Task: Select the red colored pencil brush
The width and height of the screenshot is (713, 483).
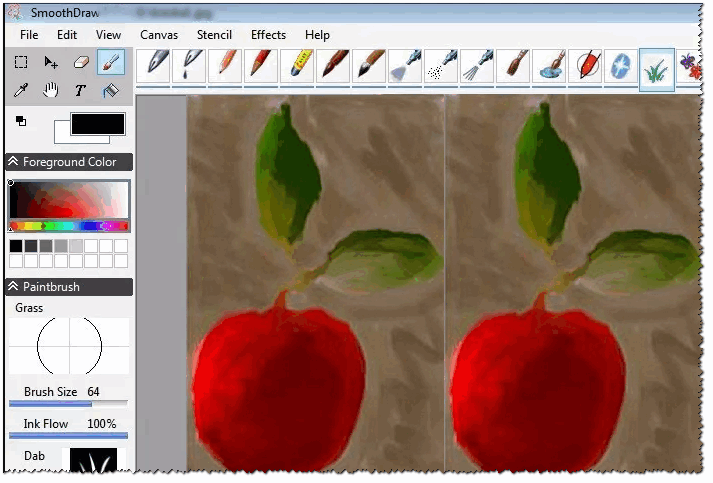Action: click(261, 66)
